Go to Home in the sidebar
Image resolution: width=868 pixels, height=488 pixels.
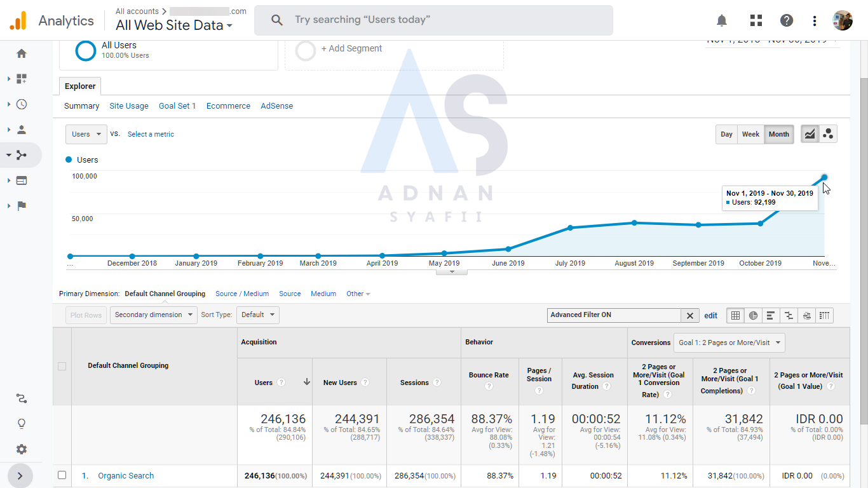22,53
